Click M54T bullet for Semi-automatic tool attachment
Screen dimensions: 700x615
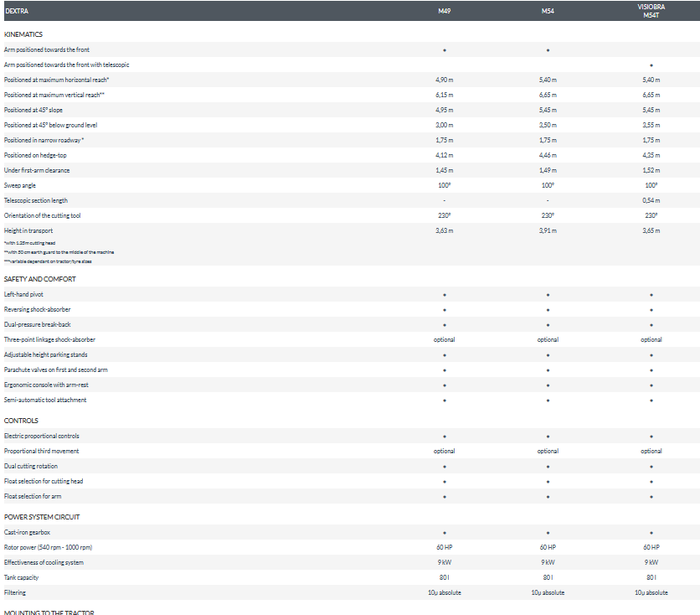click(x=651, y=401)
